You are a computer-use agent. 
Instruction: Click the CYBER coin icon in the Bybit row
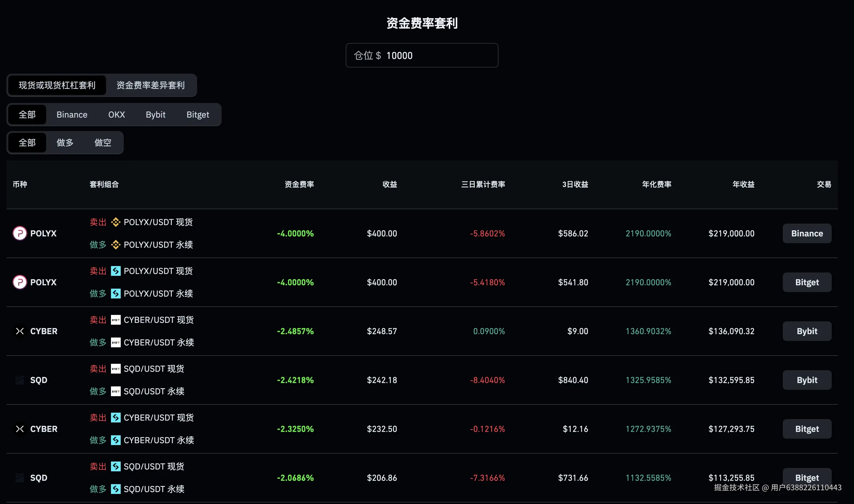click(x=20, y=331)
